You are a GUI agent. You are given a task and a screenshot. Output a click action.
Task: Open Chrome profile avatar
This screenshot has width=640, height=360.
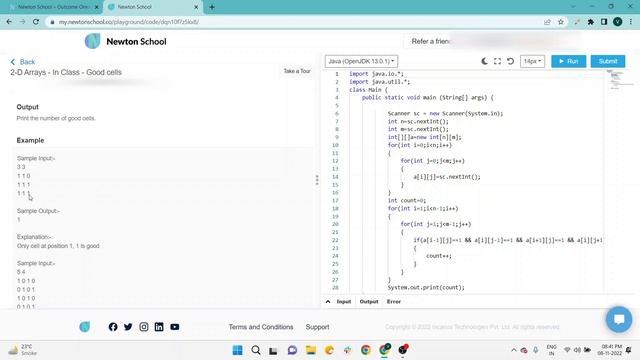point(618,22)
